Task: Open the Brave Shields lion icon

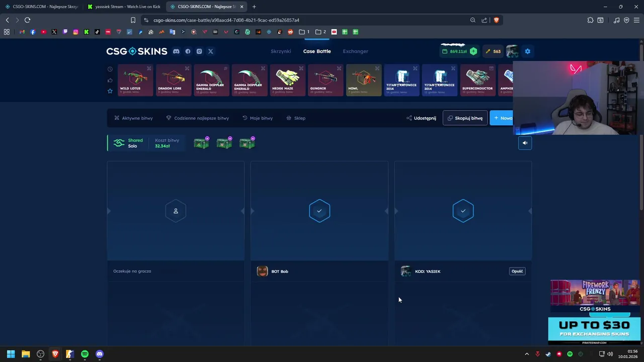Action: (x=496, y=20)
